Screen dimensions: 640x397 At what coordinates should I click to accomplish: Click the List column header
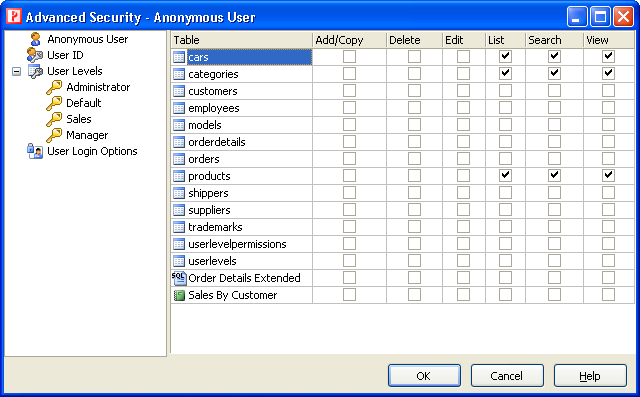(505, 40)
